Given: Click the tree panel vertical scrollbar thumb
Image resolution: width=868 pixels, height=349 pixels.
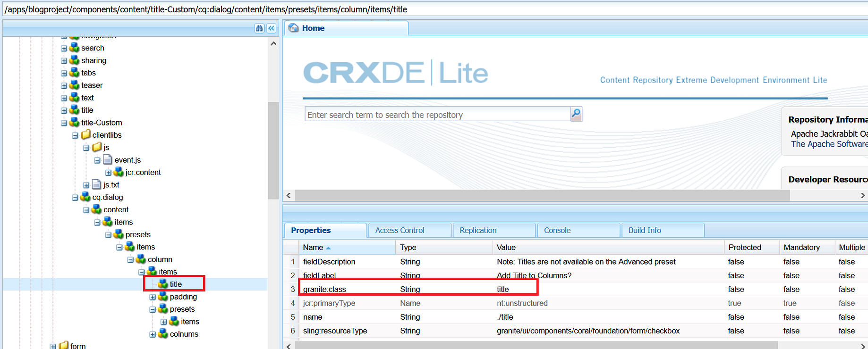Looking at the screenshot, I should (273, 150).
